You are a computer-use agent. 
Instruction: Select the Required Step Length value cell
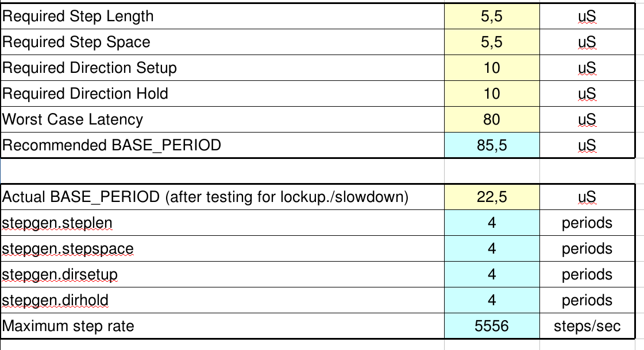tap(492, 17)
